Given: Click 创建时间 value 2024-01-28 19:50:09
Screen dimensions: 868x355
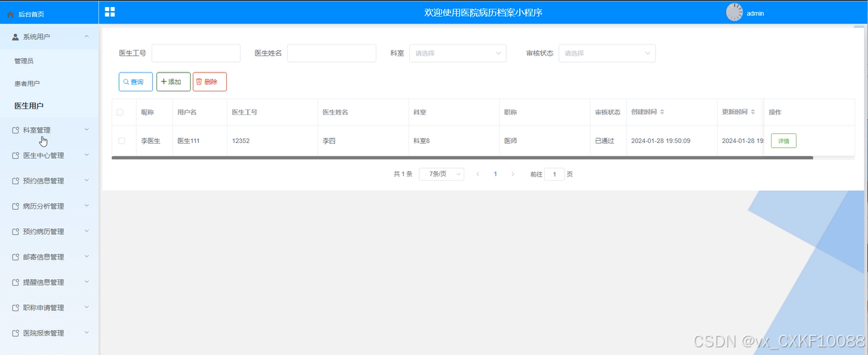Looking at the screenshot, I should point(661,141).
